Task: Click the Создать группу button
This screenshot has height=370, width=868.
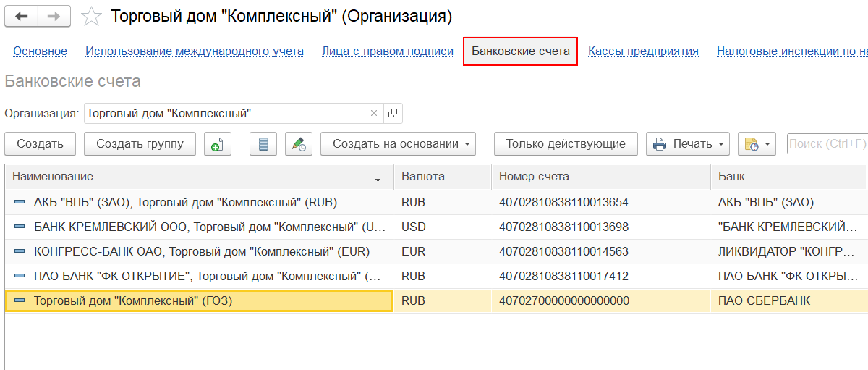Action: coord(140,144)
